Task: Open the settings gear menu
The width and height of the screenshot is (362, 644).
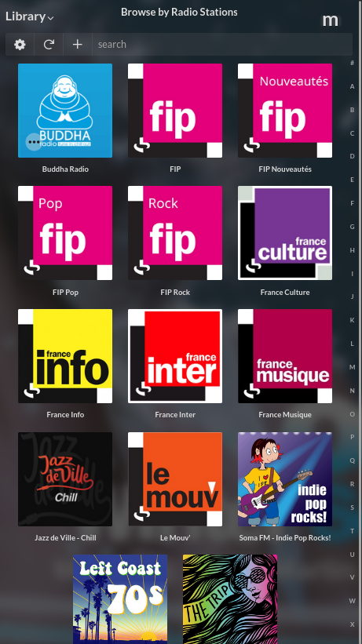Action: point(20,45)
